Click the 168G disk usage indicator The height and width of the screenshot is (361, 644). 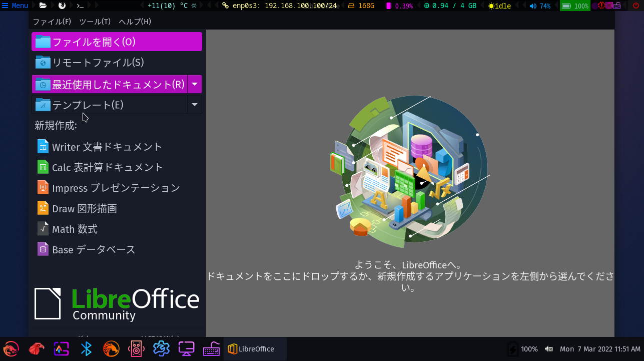(361, 6)
